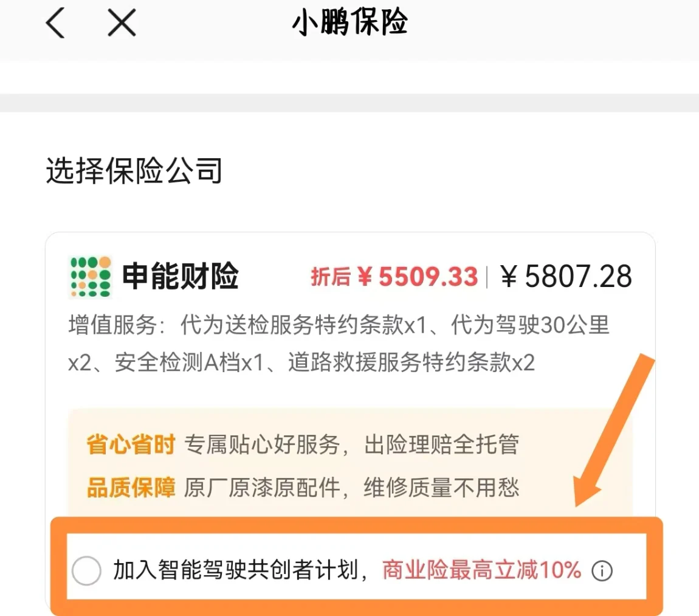Tap the original price ¥5807.28
699x616 pixels.
click(x=566, y=277)
